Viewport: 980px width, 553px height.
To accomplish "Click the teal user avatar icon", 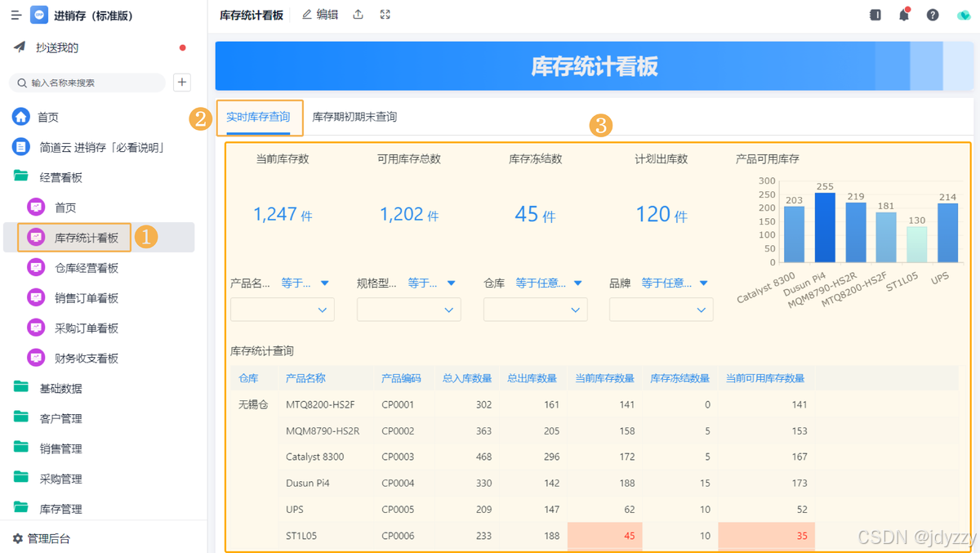I will click(x=964, y=15).
